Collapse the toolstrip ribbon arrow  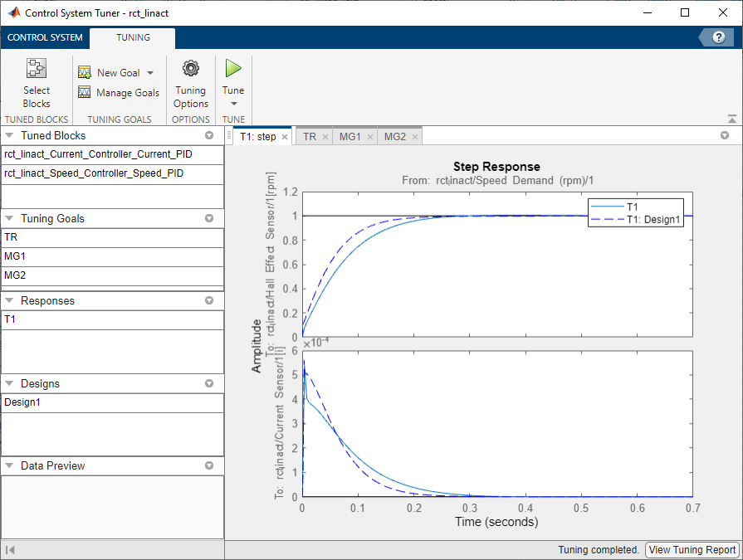[731, 119]
